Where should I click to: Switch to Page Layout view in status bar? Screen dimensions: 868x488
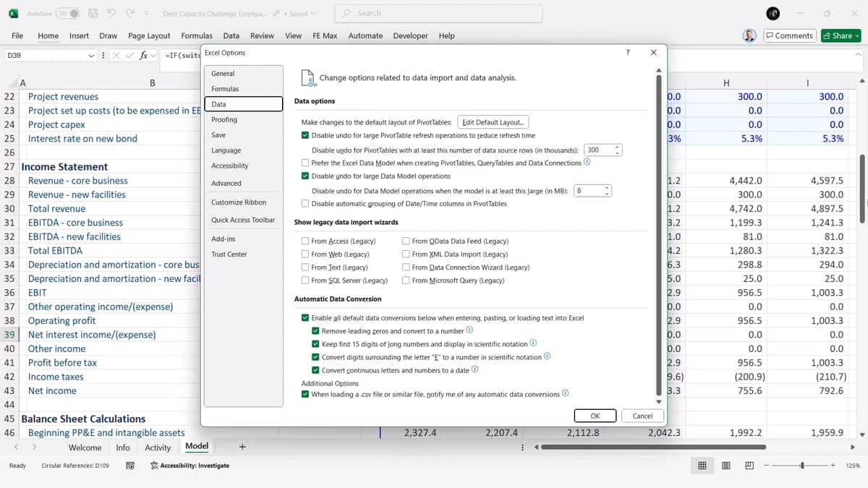tap(726, 466)
